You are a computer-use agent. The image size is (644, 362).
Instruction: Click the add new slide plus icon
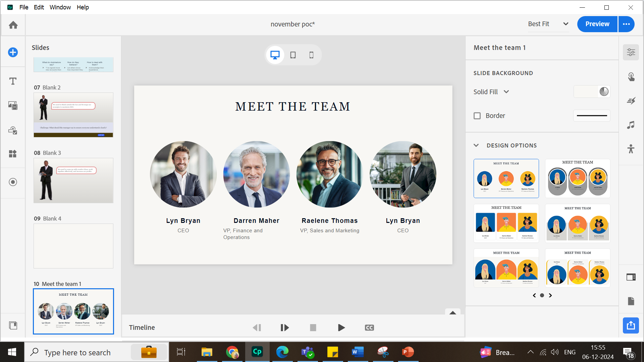13,52
